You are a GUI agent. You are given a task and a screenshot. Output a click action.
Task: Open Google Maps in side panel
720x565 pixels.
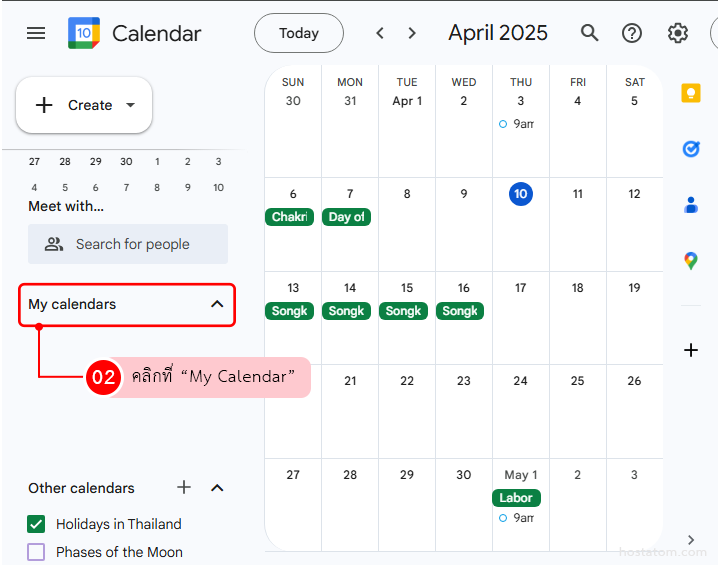pos(690,261)
